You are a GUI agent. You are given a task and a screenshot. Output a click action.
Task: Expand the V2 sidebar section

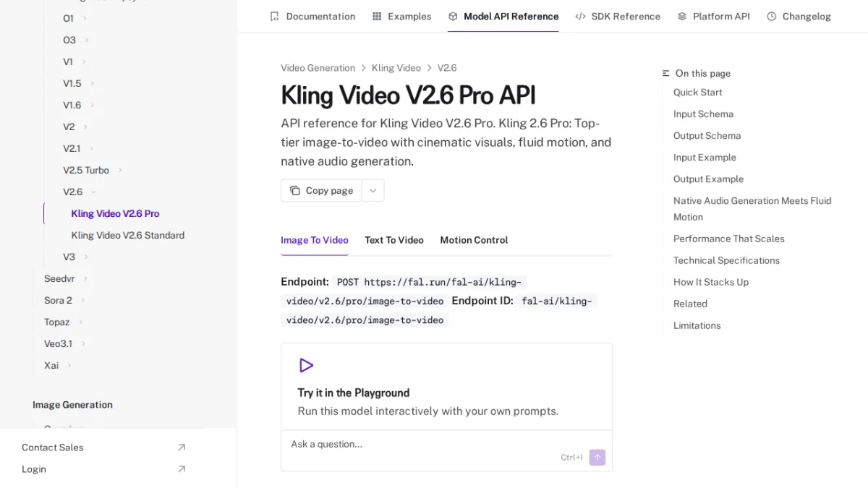pos(85,127)
